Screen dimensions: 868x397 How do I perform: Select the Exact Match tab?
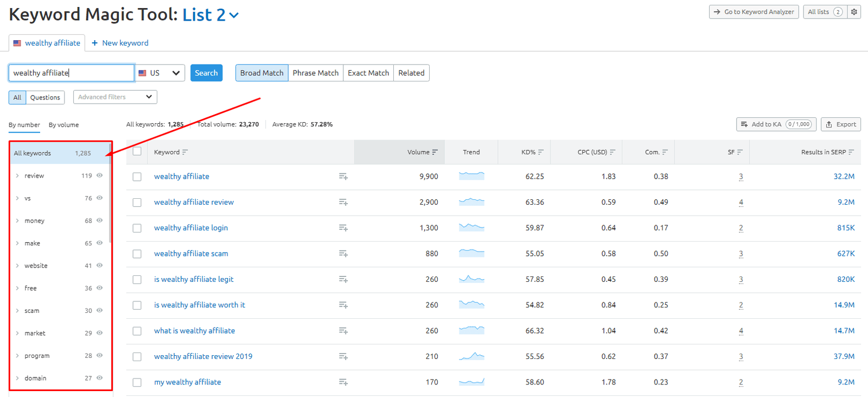[x=368, y=73]
